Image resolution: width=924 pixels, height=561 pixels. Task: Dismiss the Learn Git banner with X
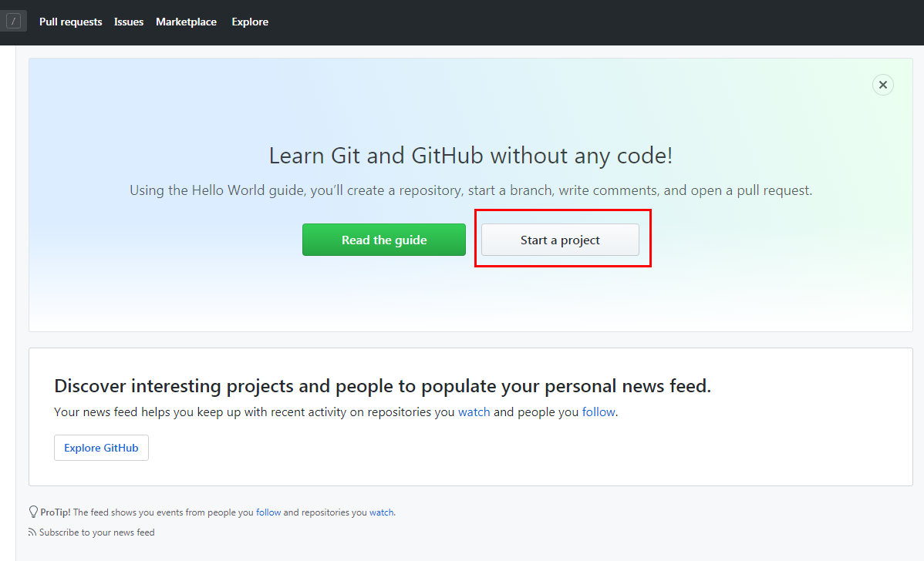(x=883, y=85)
